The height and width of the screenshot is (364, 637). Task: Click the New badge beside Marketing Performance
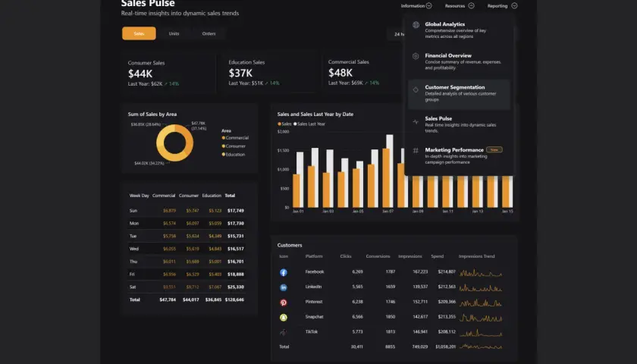point(494,149)
